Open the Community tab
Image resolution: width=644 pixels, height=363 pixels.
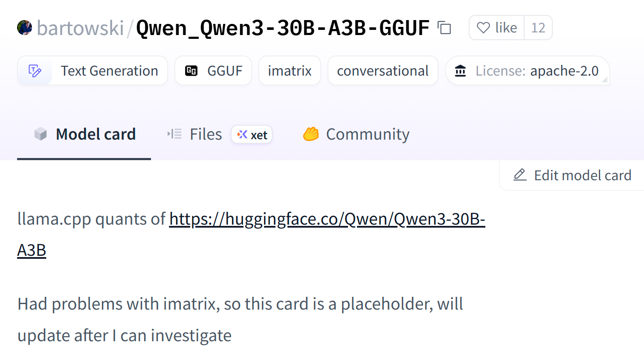click(x=356, y=134)
